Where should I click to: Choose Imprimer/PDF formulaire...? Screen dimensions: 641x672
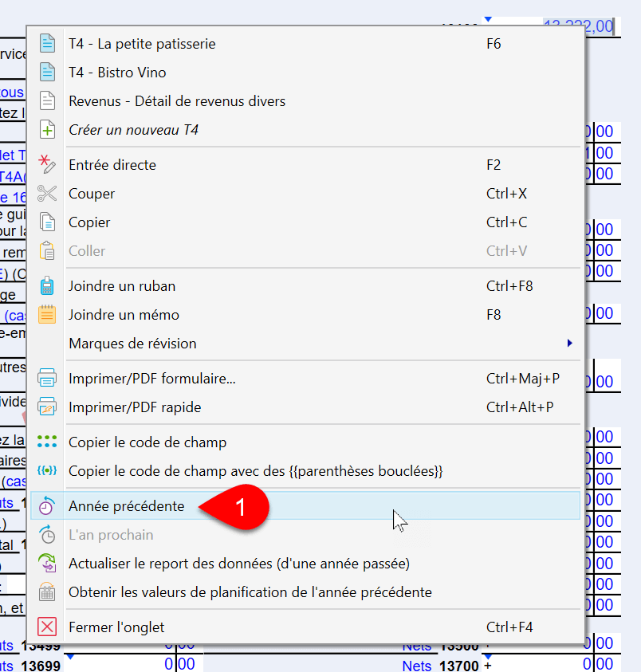point(305,379)
